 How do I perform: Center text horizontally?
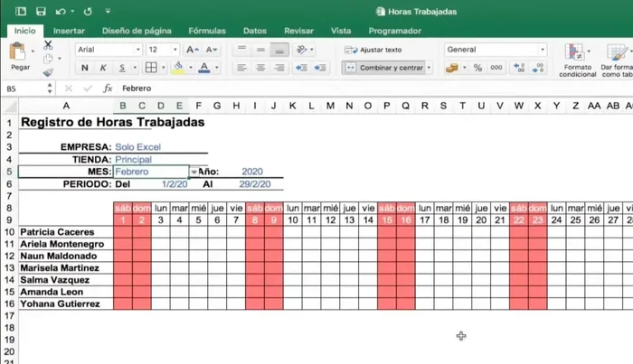[260, 68]
